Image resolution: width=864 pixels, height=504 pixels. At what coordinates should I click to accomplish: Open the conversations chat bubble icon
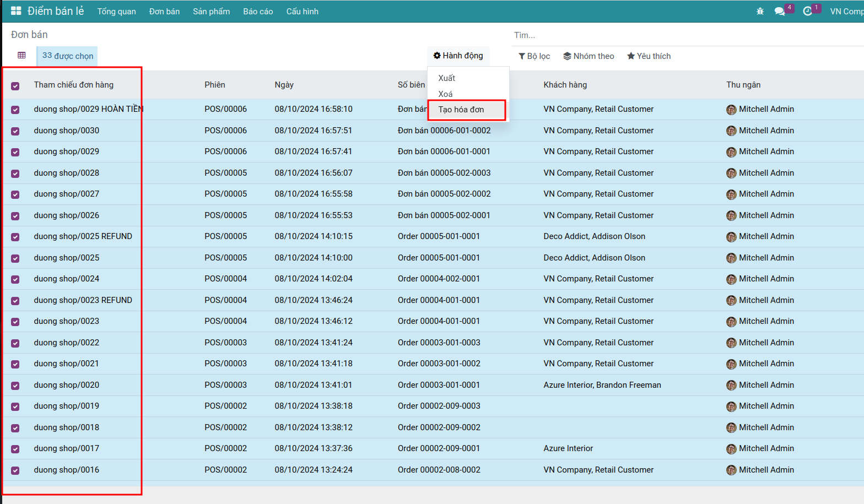779,11
